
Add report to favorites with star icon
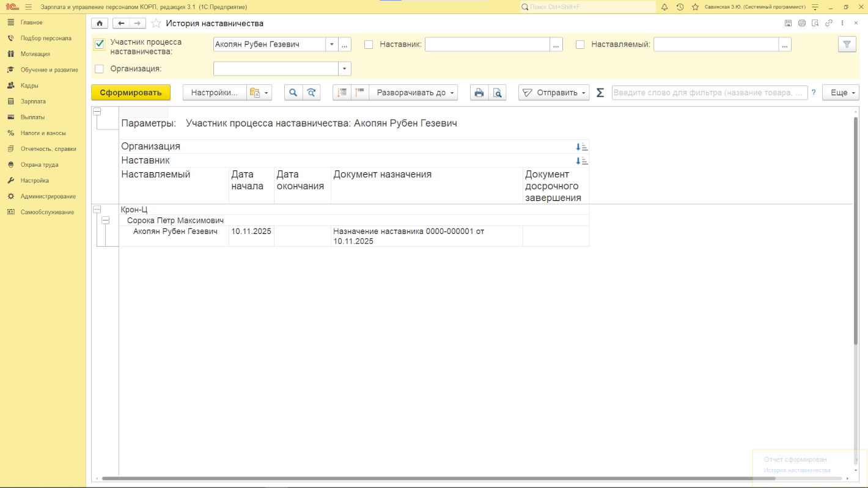coord(156,23)
